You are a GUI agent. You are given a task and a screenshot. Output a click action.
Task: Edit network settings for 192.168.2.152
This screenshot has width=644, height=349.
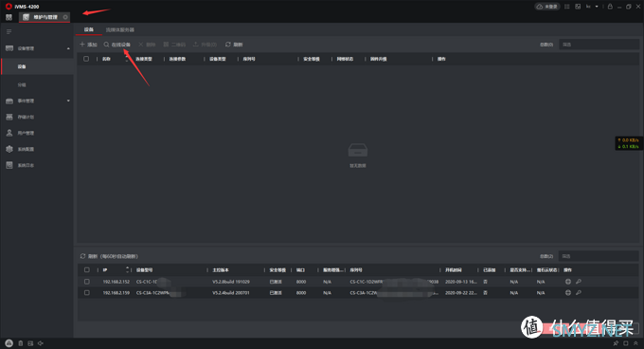[568, 282]
